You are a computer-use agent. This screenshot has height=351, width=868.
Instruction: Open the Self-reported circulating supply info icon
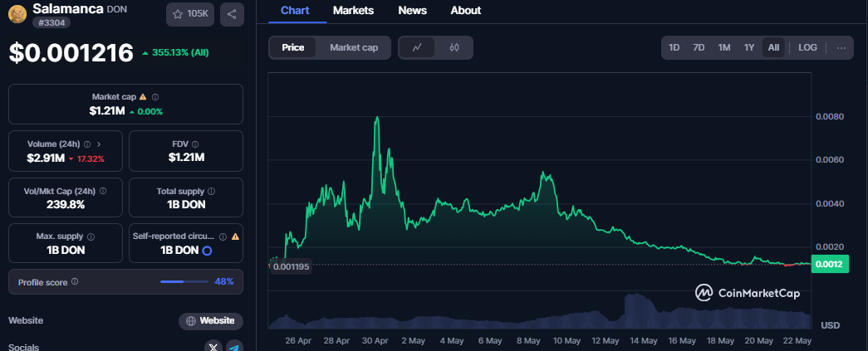click(x=223, y=236)
